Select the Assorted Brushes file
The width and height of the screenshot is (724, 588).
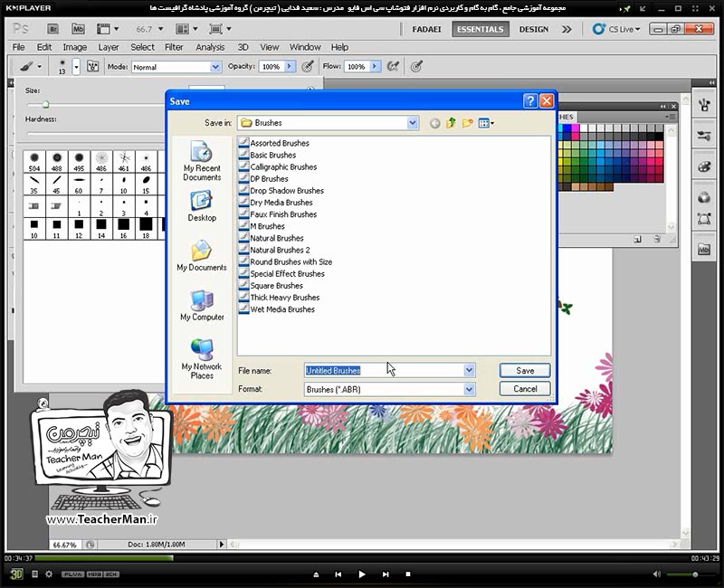(x=274, y=143)
